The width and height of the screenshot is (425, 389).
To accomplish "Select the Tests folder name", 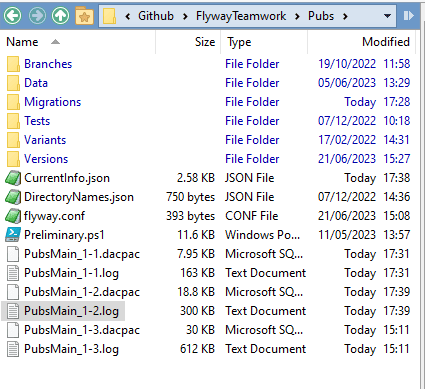I will click(37, 121).
